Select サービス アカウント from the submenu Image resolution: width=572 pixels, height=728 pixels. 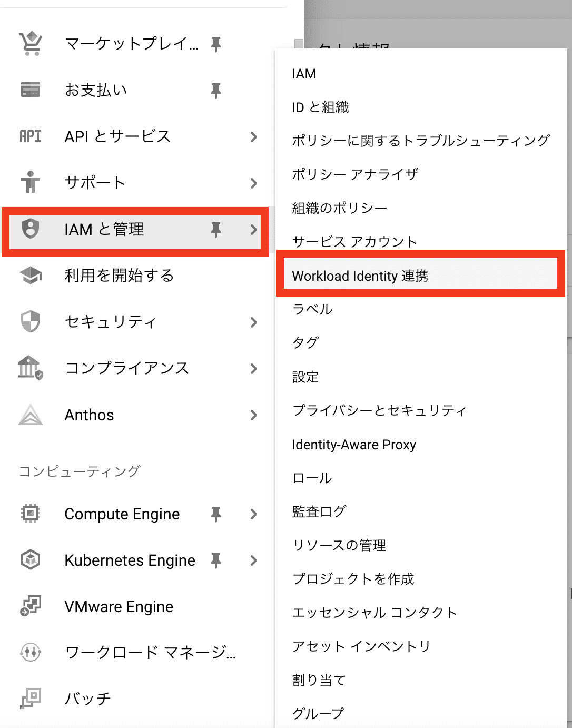point(354,241)
